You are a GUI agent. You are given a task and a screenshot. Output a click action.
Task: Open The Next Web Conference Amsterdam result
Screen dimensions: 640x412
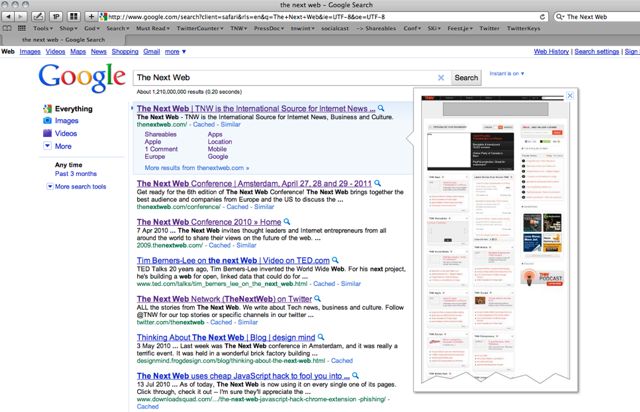[254, 183]
